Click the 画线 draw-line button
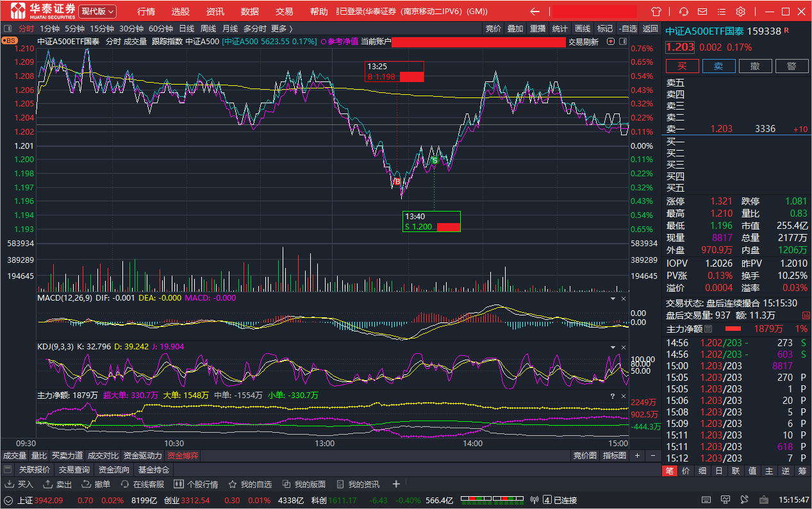This screenshot has width=812, height=509. tap(582, 28)
